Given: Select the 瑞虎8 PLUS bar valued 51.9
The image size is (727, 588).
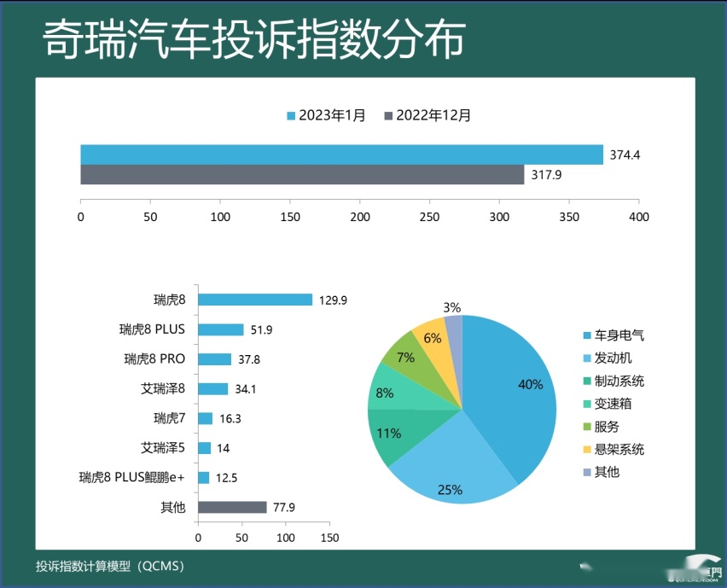Looking at the screenshot, I should (x=221, y=329).
